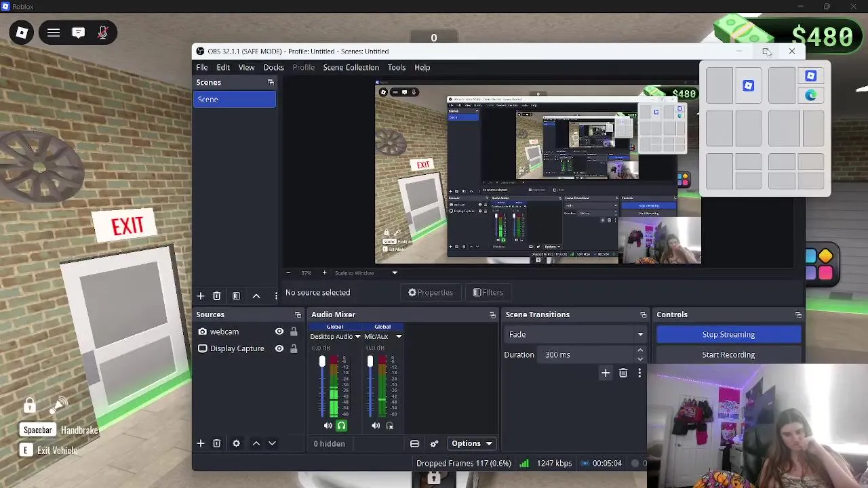Pop out the Sources dock
The height and width of the screenshot is (488, 868).
point(298,314)
